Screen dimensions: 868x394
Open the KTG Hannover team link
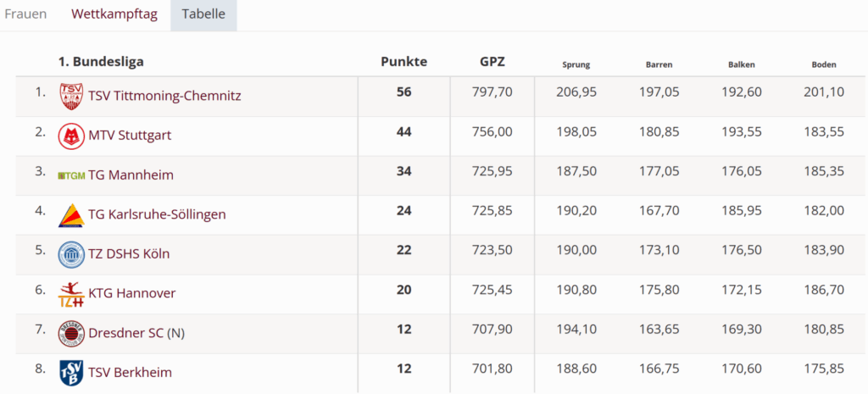[131, 294]
